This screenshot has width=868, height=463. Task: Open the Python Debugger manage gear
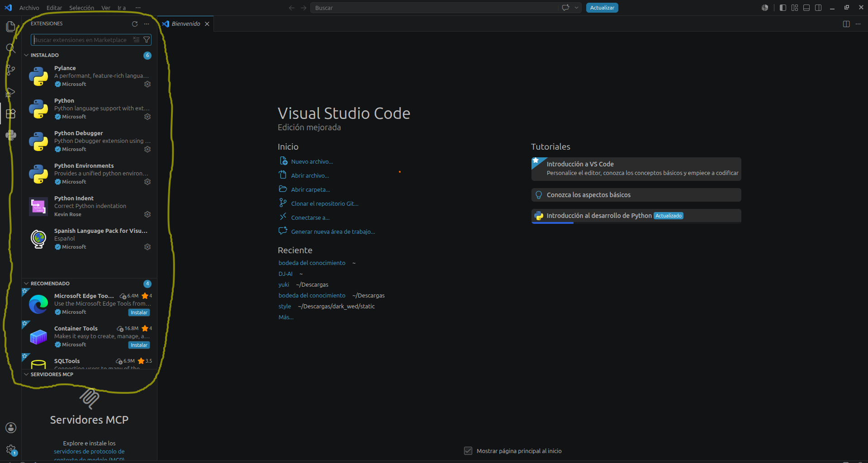coord(147,149)
